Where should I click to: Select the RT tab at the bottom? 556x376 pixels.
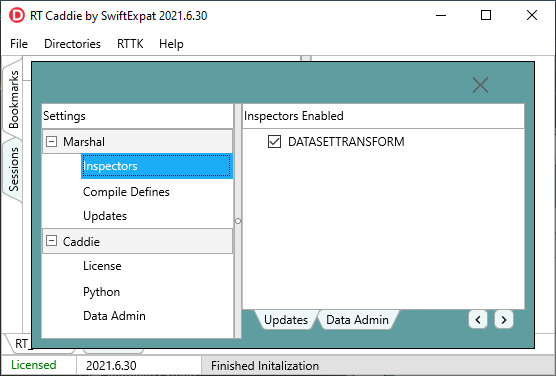click(x=21, y=343)
